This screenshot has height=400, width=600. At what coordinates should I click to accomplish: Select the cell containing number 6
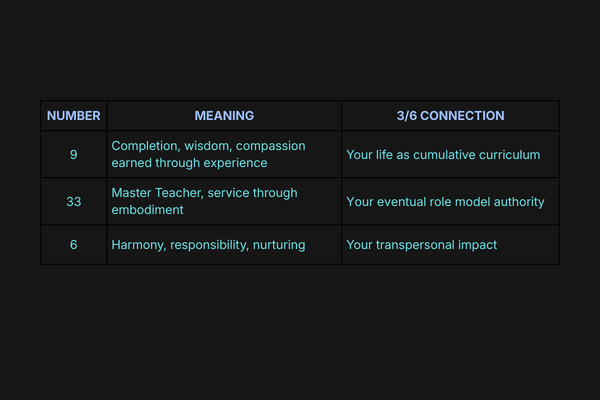(73, 245)
